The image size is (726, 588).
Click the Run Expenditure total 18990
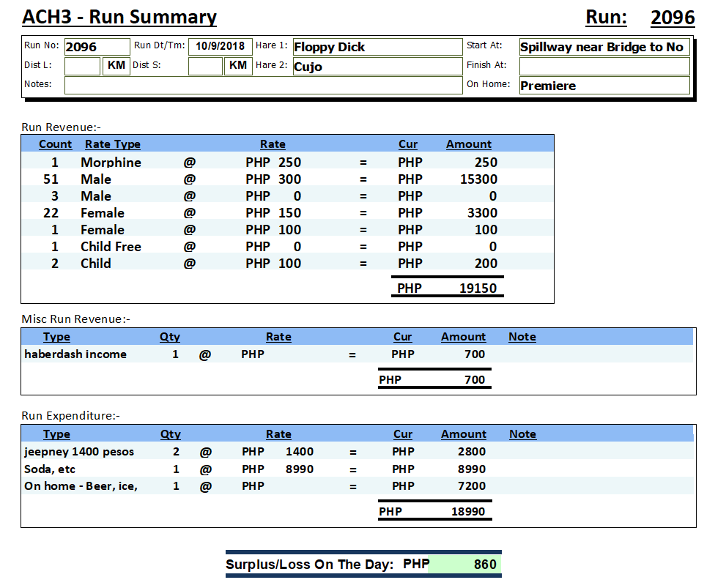point(467,512)
